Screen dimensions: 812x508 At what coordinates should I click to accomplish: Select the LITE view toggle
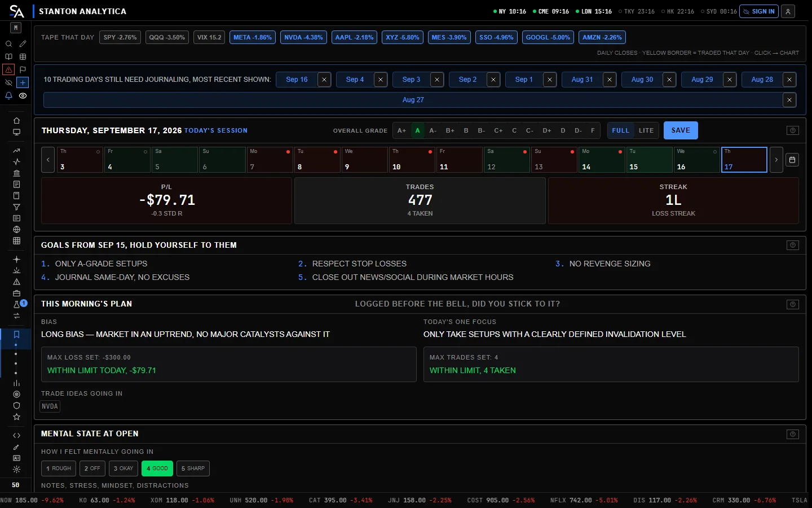[646, 130]
